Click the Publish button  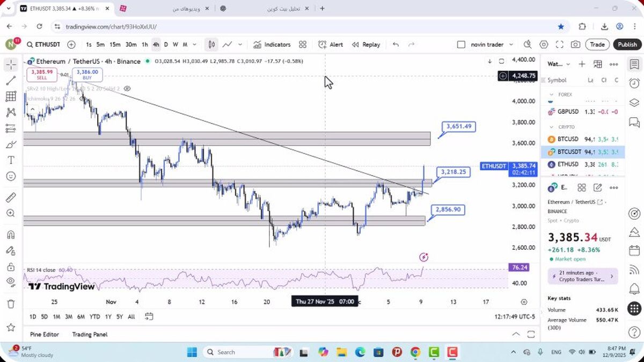click(627, 45)
